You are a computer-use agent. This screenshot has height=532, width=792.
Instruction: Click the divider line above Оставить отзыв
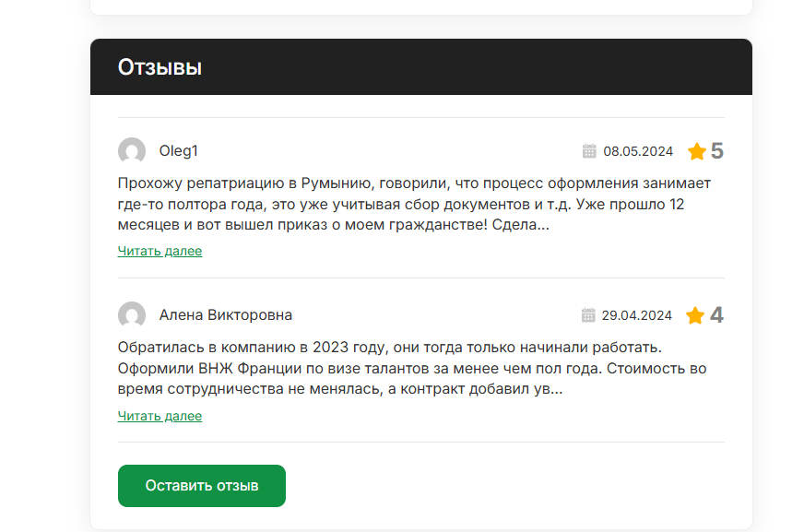(x=420, y=443)
